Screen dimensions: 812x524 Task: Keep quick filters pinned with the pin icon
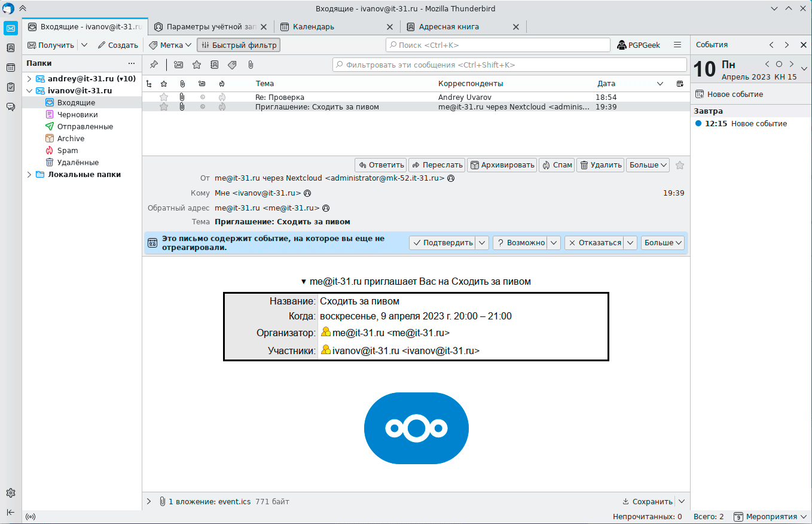coord(154,65)
